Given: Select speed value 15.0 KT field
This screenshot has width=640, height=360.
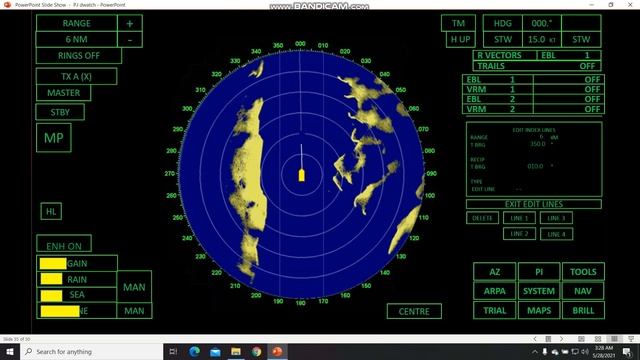Looking at the screenshot, I should pyautogui.click(x=542, y=40).
